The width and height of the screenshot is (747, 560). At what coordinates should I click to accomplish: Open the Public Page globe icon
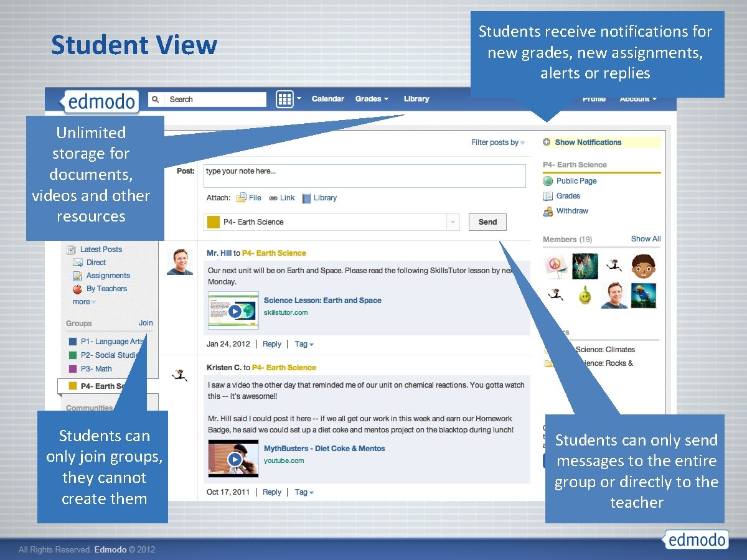point(548,181)
